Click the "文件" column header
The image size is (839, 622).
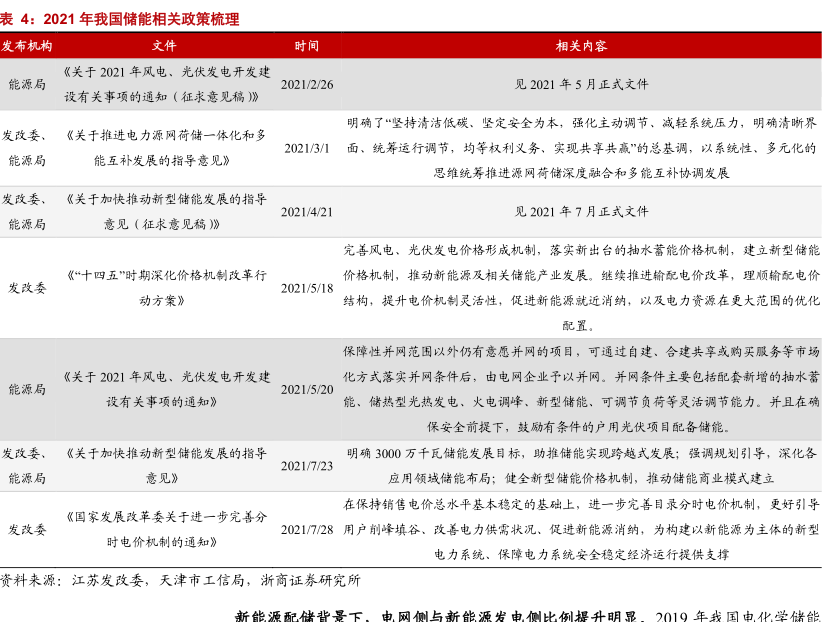coord(165,46)
